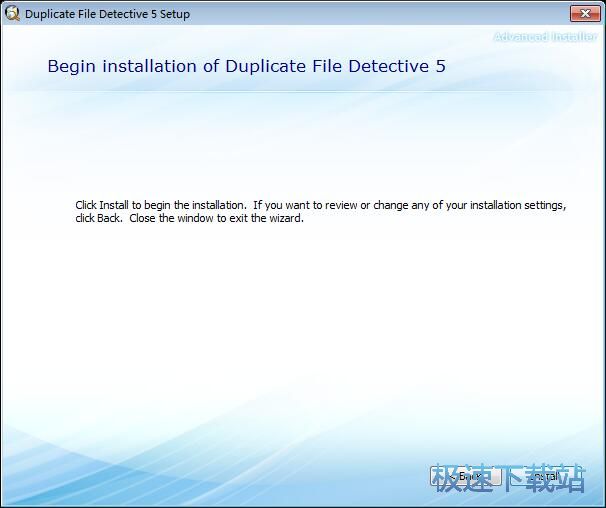Close the Duplicate File Detective setup window
This screenshot has width=606, height=508.
(x=585, y=14)
